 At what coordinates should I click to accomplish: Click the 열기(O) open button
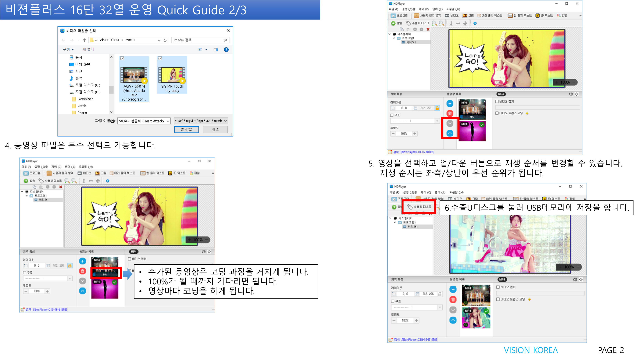[x=187, y=129]
